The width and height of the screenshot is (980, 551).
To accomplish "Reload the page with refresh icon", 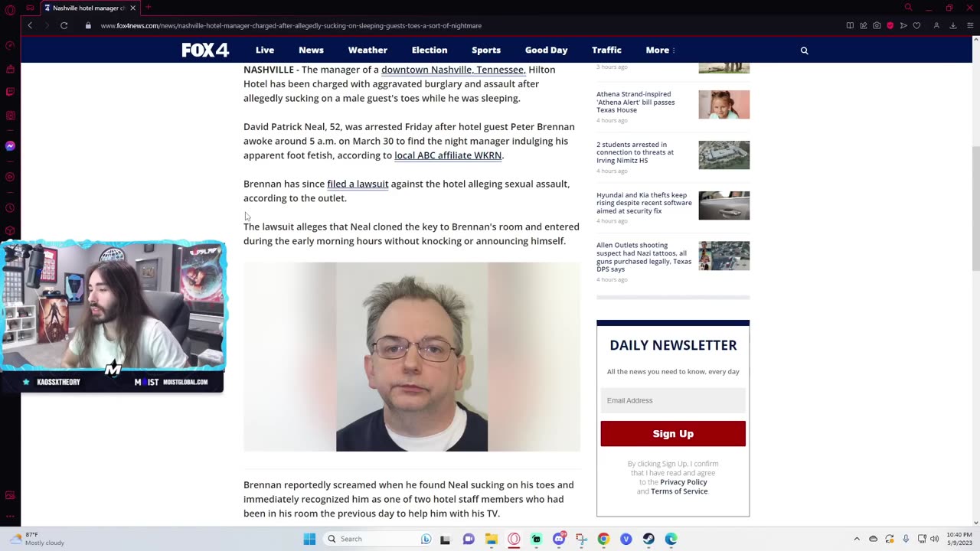I will (64, 25).
